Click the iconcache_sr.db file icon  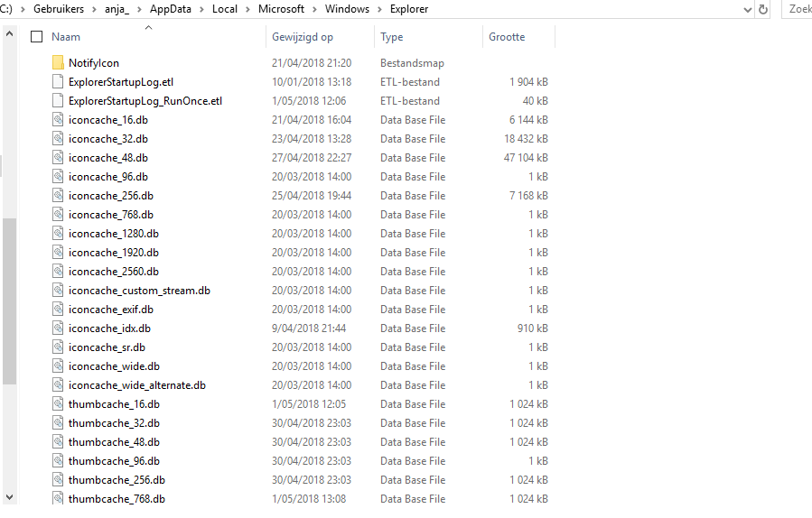coord(58,347)
